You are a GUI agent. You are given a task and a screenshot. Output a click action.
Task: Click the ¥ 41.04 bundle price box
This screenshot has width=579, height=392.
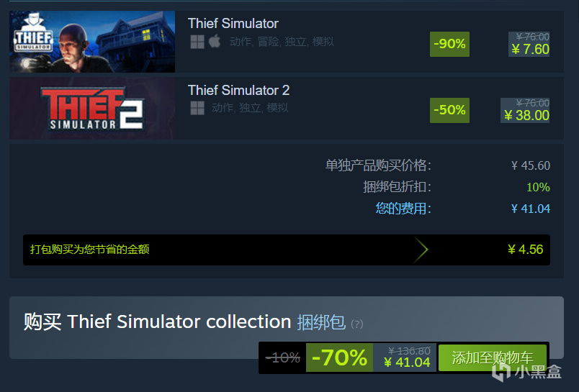(405, 357)
